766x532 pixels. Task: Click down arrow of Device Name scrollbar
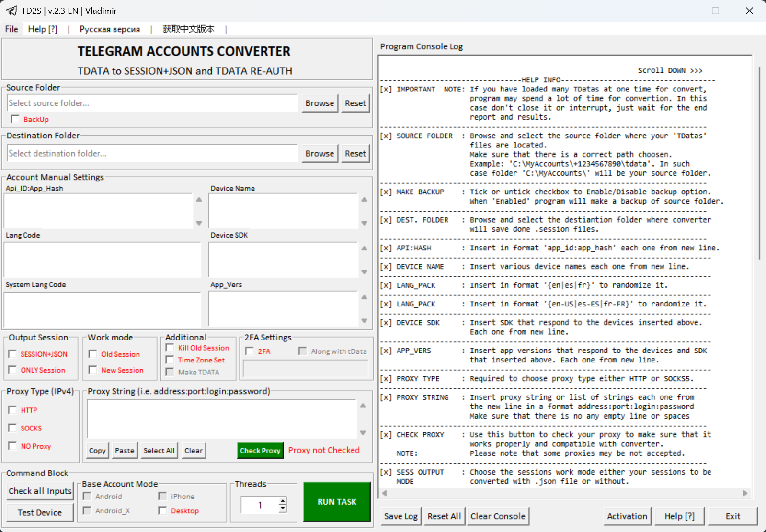364,223
